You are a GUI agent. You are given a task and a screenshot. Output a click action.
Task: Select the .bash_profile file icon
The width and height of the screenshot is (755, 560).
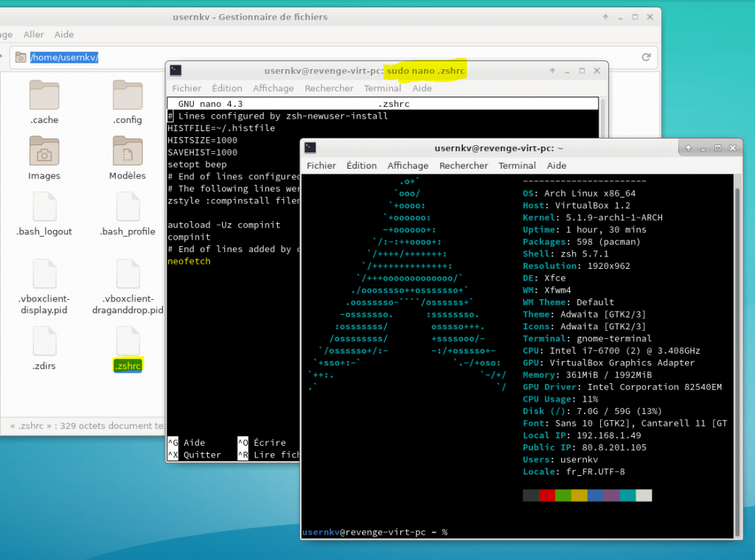click(x=128, y=207)
